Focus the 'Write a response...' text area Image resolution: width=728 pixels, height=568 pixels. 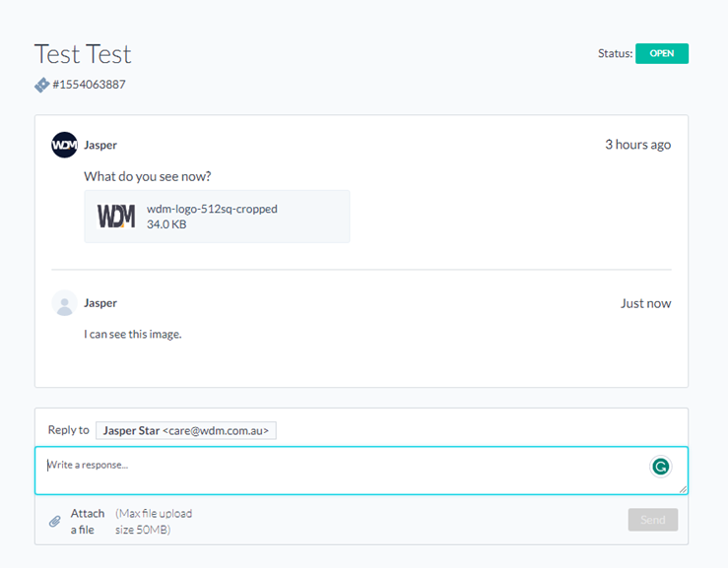tap(335, 471)
